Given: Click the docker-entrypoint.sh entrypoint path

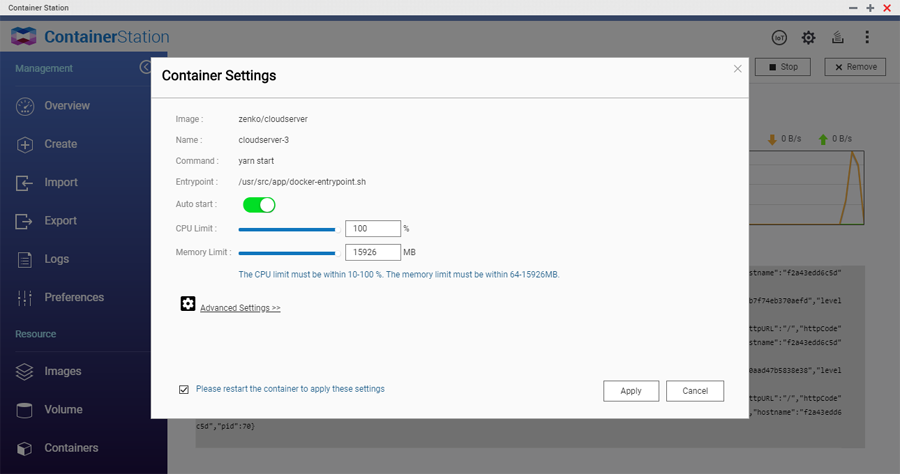Looking at the screenshot, I should 302,182.
